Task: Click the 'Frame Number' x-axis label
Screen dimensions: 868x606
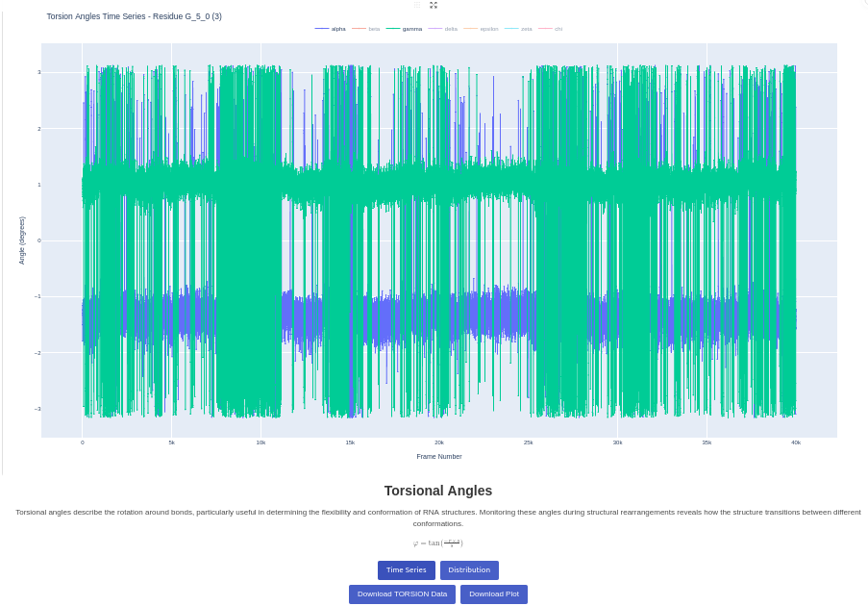Action: click(438, 456)
